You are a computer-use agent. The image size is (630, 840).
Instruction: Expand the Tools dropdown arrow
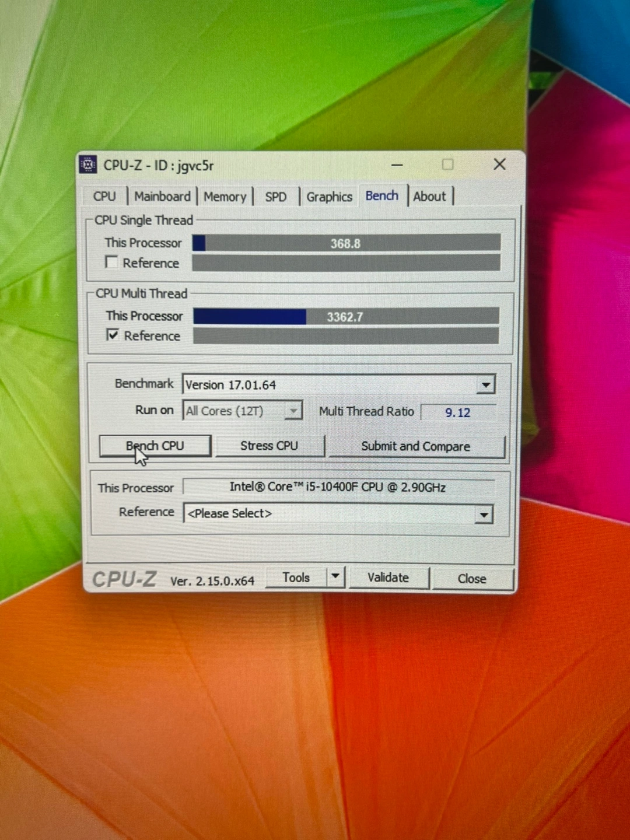coord(335,577)
